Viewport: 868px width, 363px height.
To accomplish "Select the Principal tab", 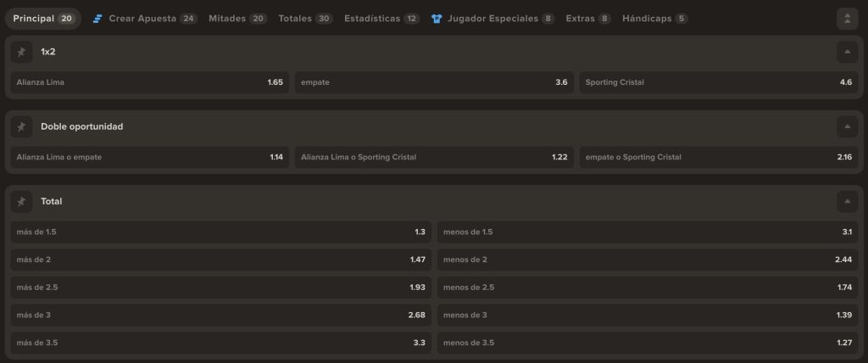I will click(43, 19).
